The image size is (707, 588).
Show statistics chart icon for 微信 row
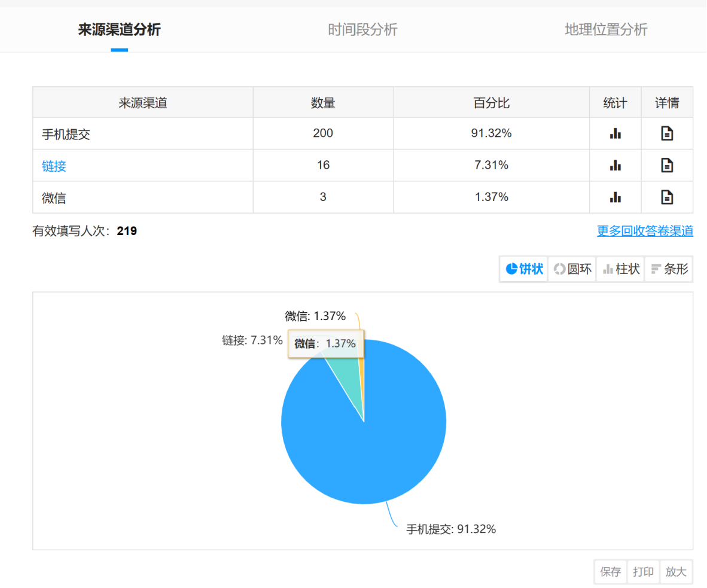click(x=615, y=197)
